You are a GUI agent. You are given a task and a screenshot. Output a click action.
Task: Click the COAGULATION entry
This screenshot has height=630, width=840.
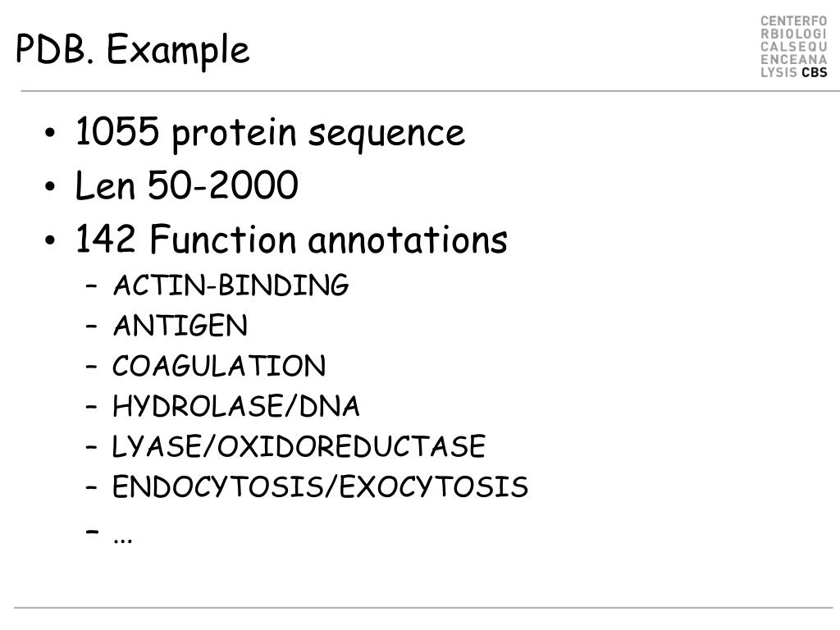click(218, 366)
